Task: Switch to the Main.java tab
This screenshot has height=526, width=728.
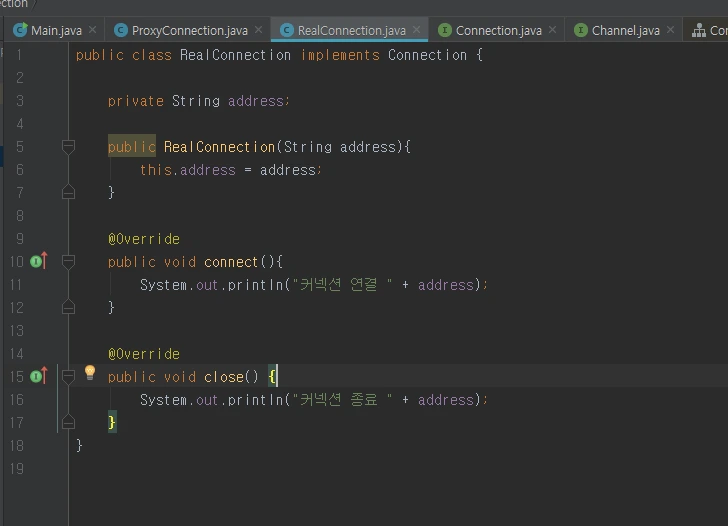Action: [56, 31]
